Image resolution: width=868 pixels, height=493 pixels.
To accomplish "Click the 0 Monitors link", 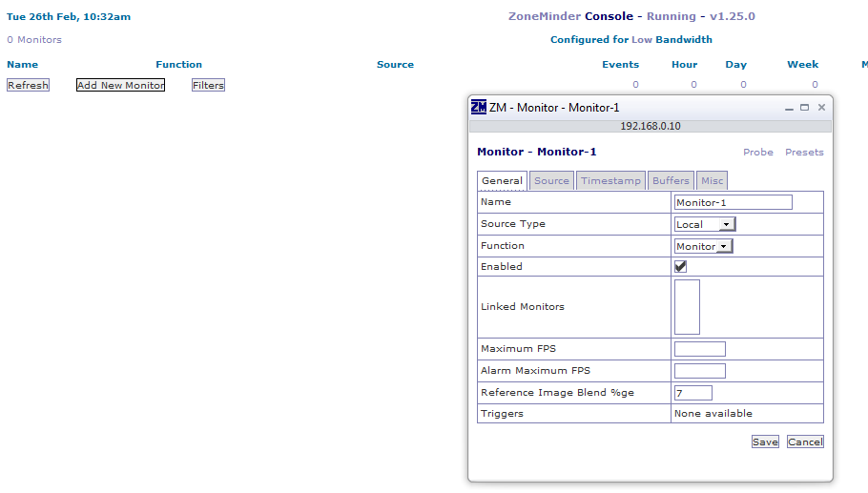I will coord(34,39).
